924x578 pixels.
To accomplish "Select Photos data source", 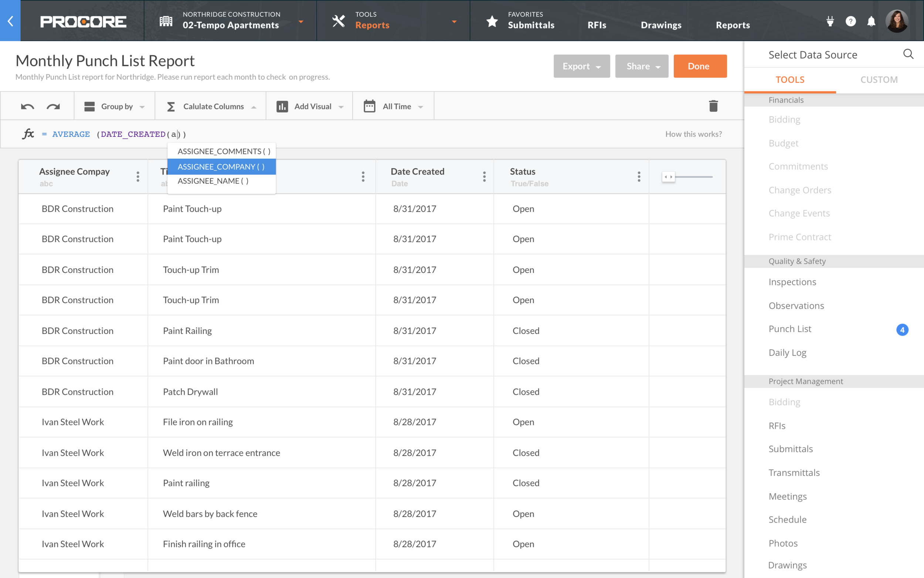I will (x=783, y=544).
